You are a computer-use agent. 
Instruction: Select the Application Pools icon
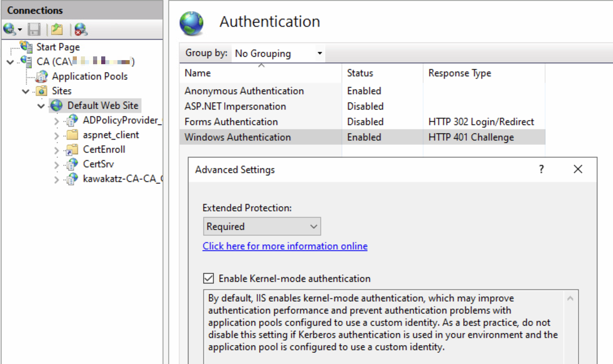click(x=41, y=76)
